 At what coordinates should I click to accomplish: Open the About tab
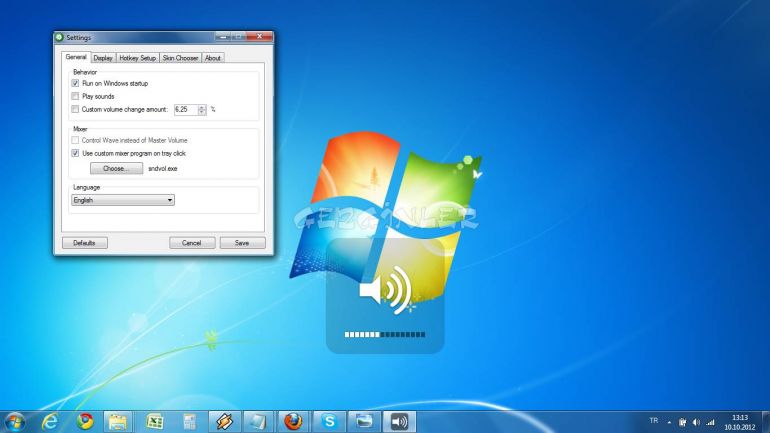pos(213,58)
